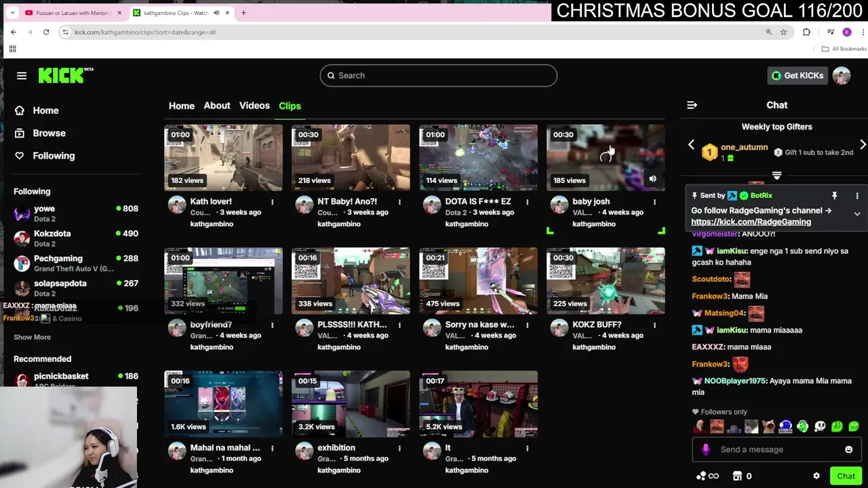The height and width of the screenshot is (488, 868).
Task: Reload the page in Chrome
Action: point(46,32)
